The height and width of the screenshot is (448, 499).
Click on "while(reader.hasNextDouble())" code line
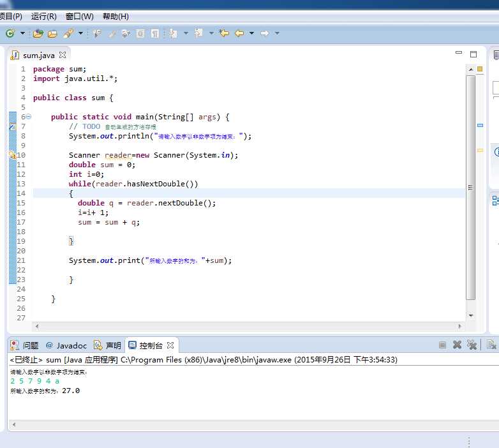pyautogui.click(x=133, y=184)
